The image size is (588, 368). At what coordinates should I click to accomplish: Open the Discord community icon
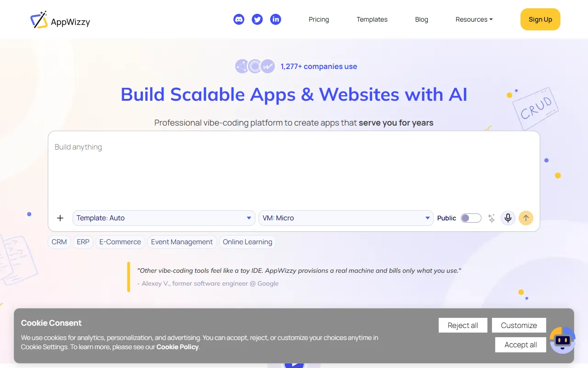[x=239, y=19]
